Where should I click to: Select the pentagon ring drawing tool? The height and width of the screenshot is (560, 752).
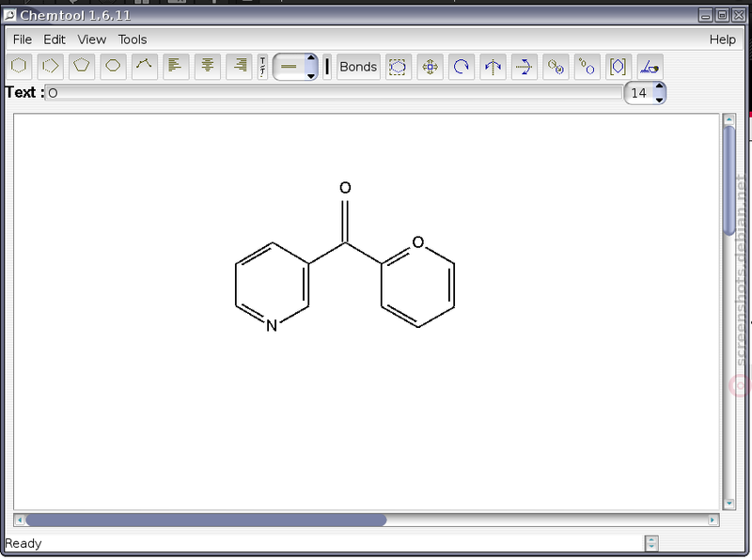click(x=82, y=66)
